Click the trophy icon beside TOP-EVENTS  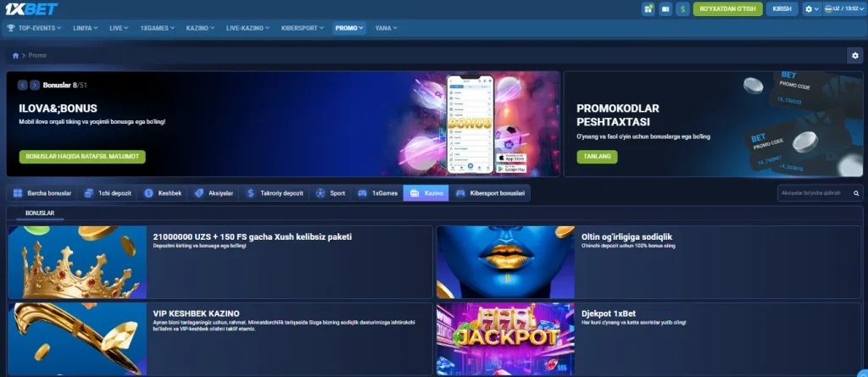pos(11,28)
